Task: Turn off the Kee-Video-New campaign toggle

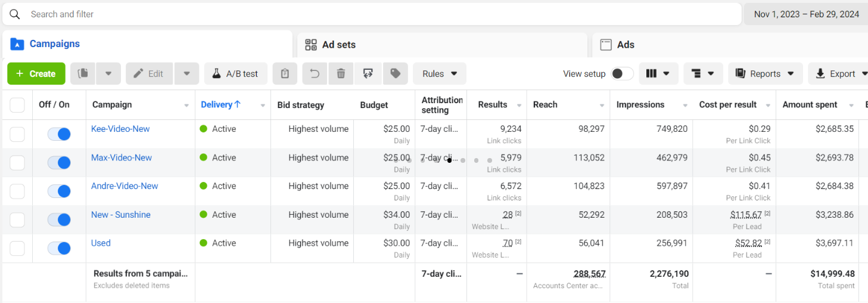Action: click(x=59, y=134)
